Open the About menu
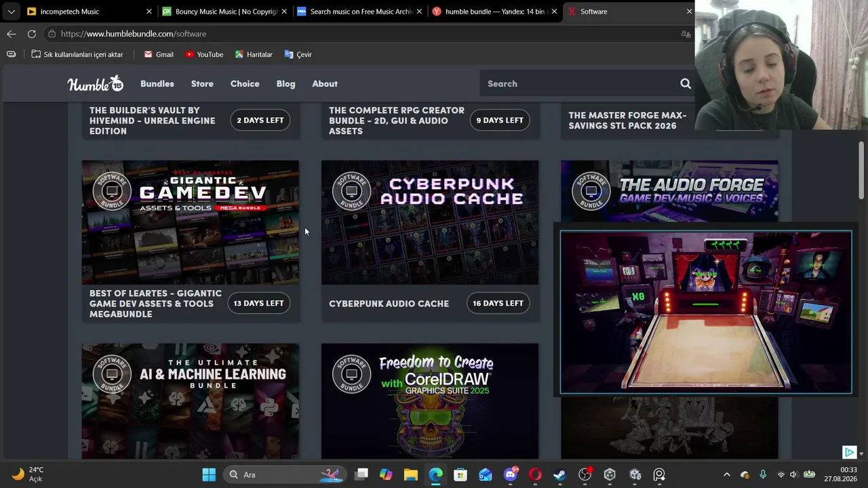The image size is (868, 488). pyautogui.click(x=325, y=83)
